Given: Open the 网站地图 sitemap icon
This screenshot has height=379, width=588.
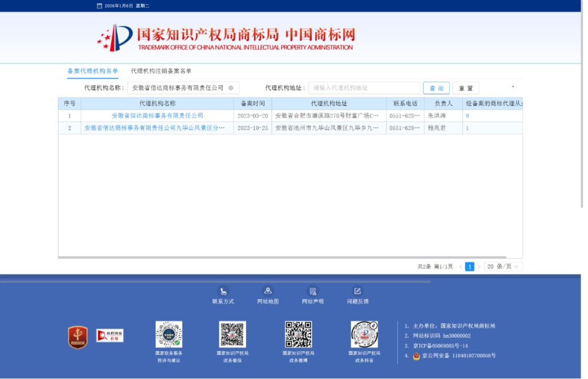Looking at the screenshot, I should click(268, 291).
